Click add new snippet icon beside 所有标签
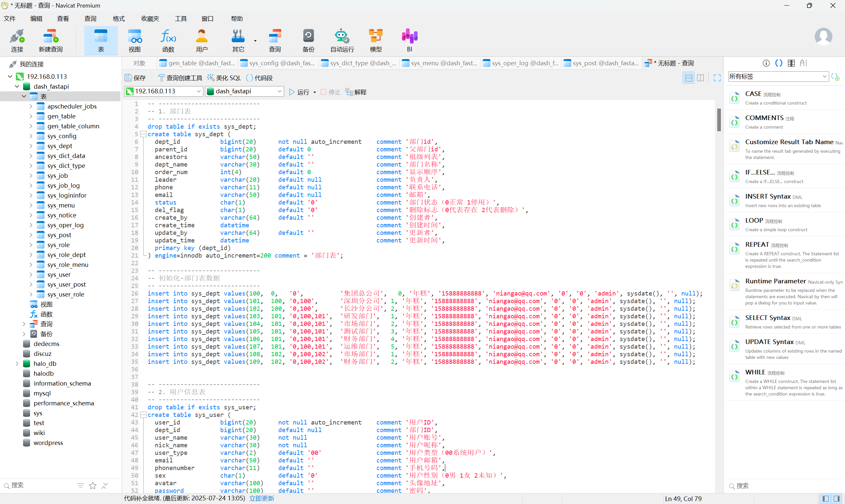The width and height of the screenshot is (845, 504). coord(836,77)
